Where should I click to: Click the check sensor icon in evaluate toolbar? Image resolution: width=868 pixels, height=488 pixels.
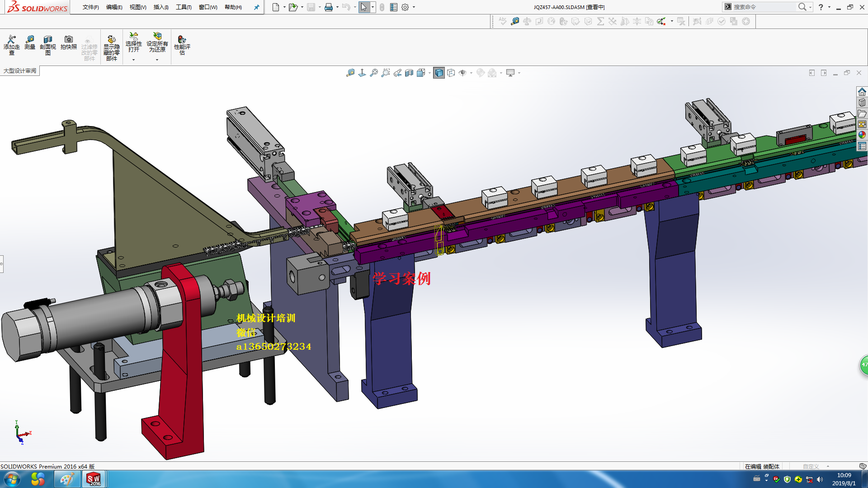coord(661,21)
